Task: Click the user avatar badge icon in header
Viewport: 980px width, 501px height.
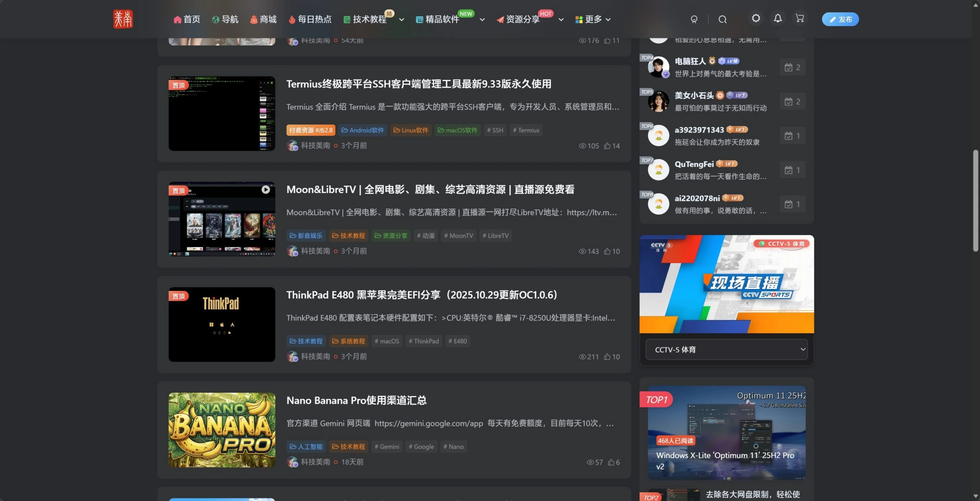Action: 694,19
